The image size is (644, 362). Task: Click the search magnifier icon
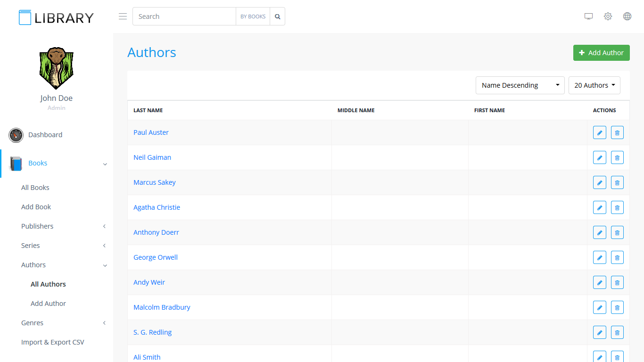278,16
